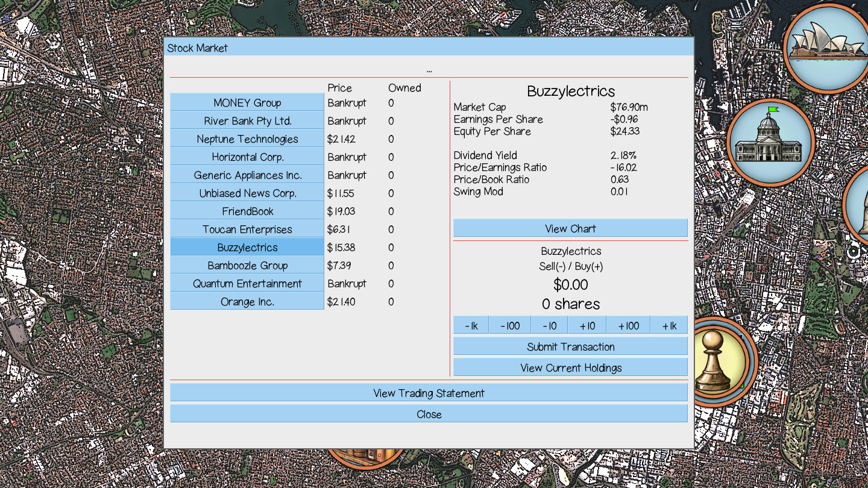Close the Stock Market window
This screenshot has height=488, width=868.
pyautogui.click(x=429, y=414)
